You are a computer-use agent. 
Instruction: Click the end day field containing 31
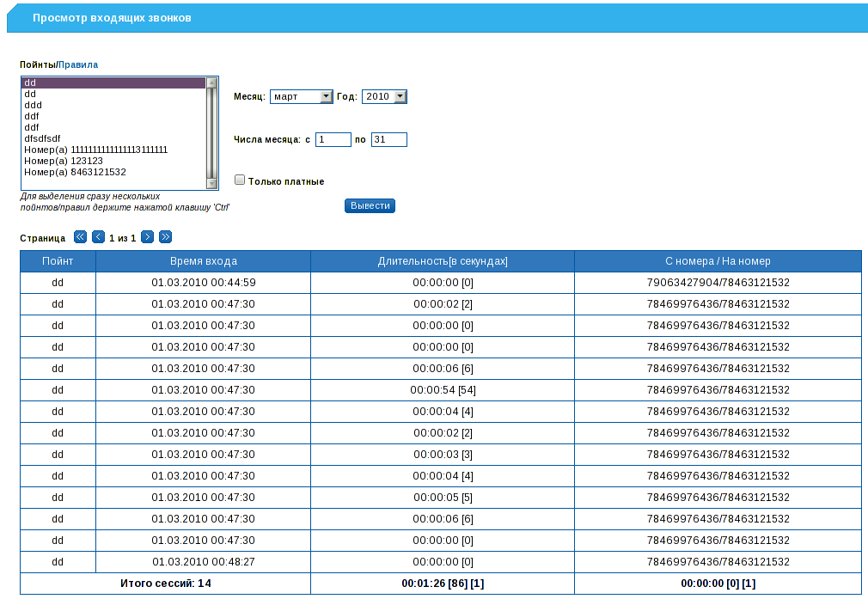click(x=388, y=139)
